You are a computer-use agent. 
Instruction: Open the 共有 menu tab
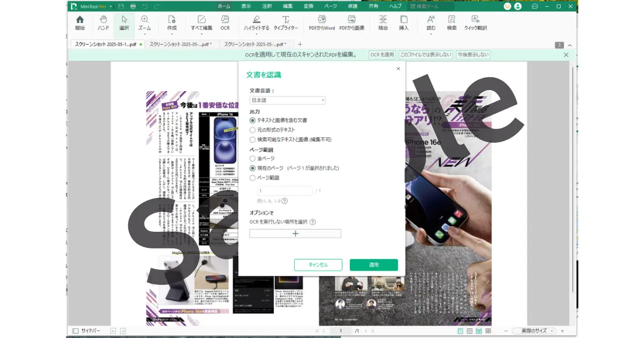pos(374,6)
